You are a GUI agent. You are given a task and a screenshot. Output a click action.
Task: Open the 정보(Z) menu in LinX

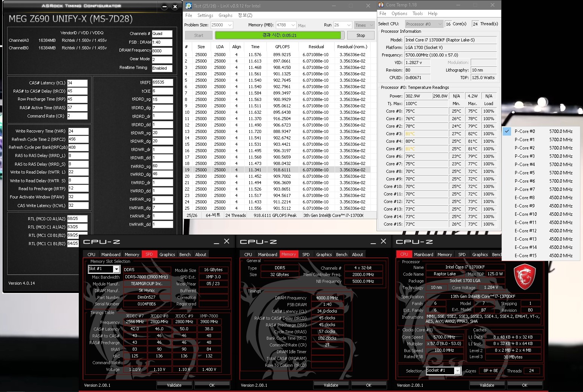click(245, 15)
